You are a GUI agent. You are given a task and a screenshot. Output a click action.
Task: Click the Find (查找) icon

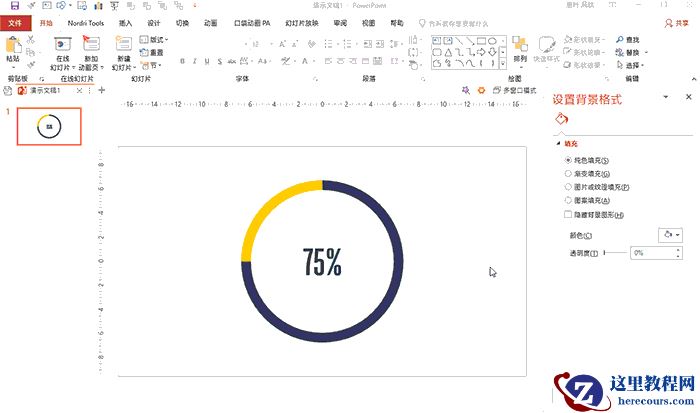[634, 39]
